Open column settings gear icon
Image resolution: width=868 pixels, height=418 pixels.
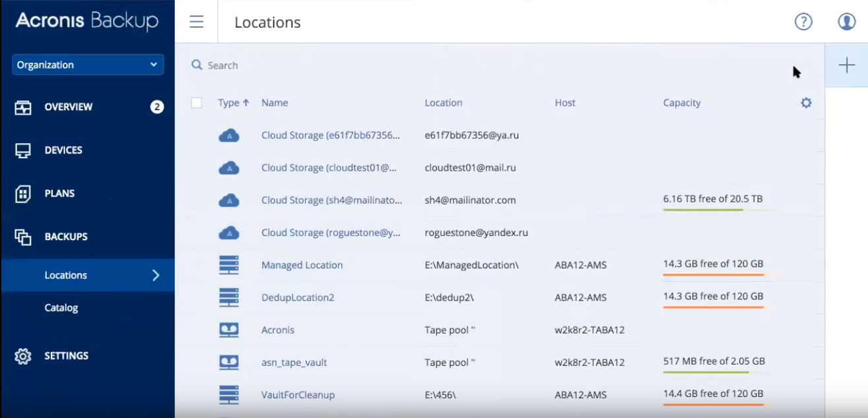[x=806, y=103]
